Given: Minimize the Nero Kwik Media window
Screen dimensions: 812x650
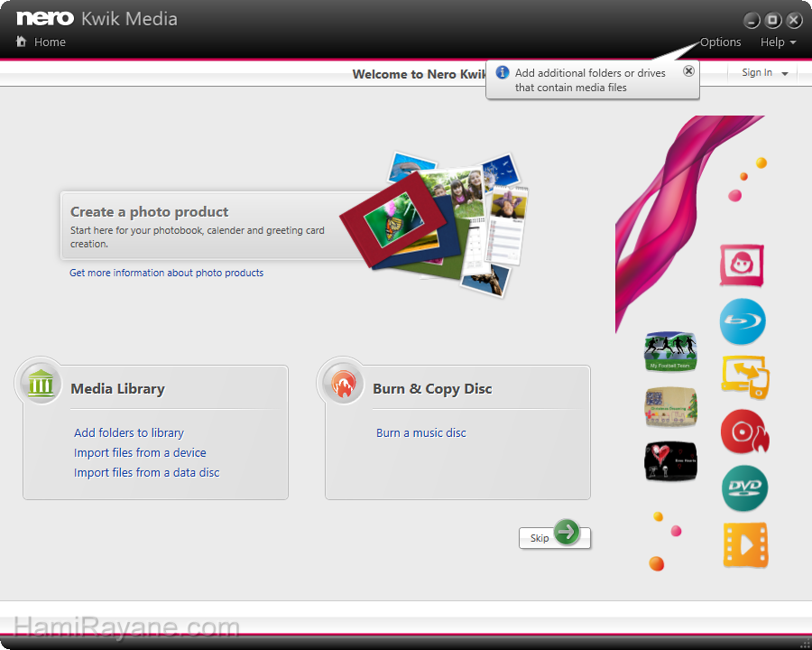Looking at the screenshot, I should coord(752,20).
